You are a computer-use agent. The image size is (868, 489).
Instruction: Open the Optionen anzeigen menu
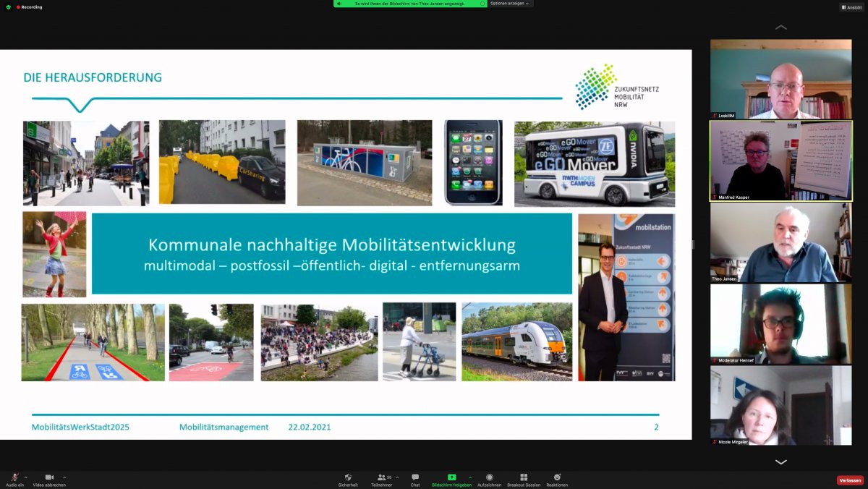pos(511,4)
